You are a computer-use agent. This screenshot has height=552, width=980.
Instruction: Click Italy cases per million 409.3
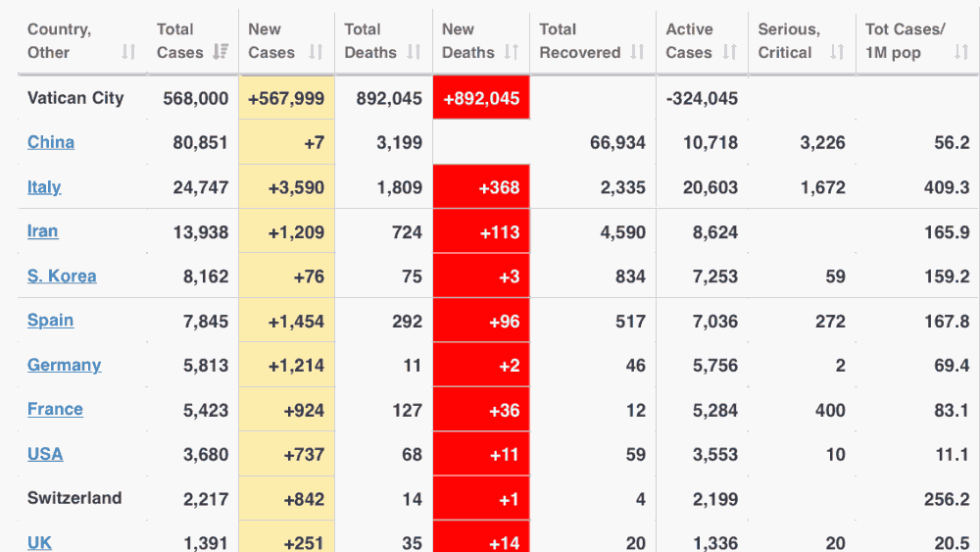[x=947, y=187]
